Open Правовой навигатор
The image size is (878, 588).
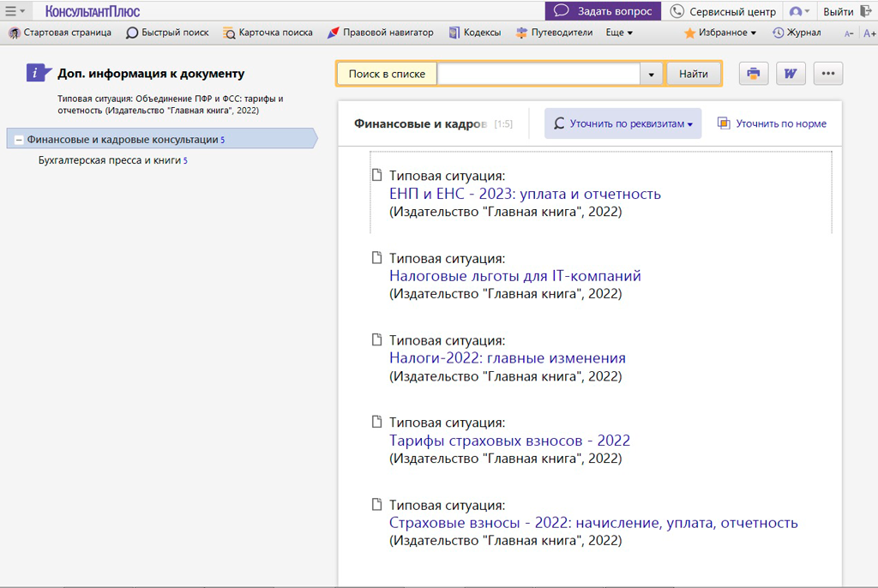tap(381, 33)
